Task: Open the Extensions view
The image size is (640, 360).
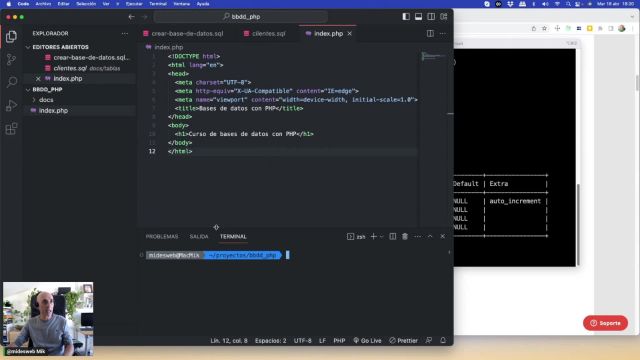Action: point(11,129)
